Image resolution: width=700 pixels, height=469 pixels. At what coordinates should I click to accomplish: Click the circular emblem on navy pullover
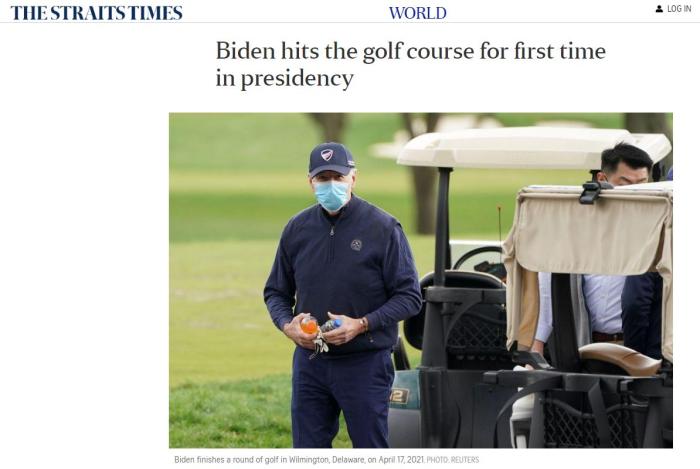coord(356,245)
